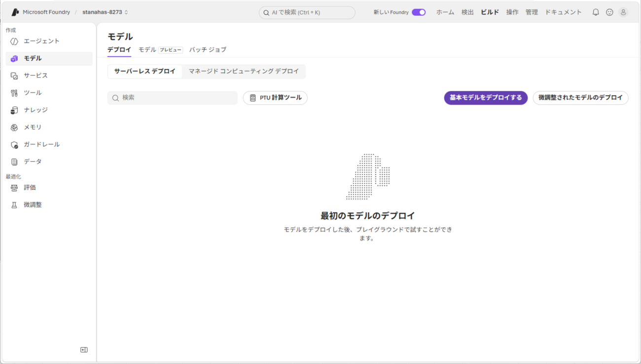Click 基本モデルをデプロイする button
Image resolution: width=641 pixels, height=364 pixels.
coord(486,98)
